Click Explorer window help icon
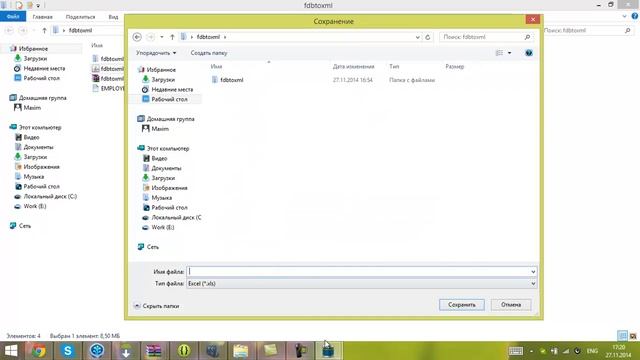This screenshot has width=640, height=360. pyautogui.click(x=635, y=16)
